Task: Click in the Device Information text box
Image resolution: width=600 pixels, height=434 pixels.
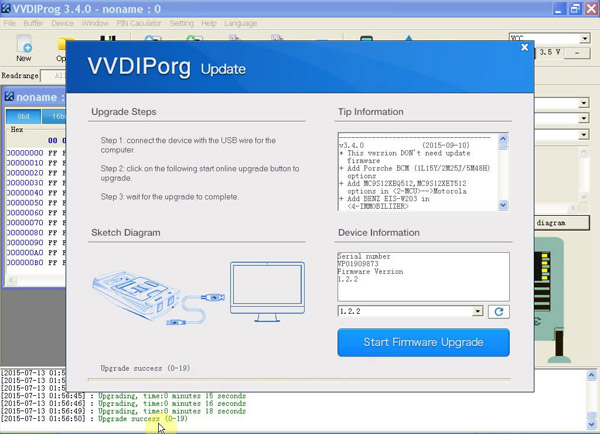Action: pos(423,276)
